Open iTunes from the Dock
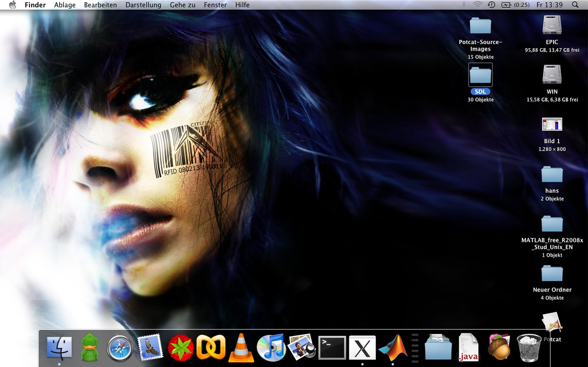Image resolution: width=588 pixels, height=367 pixels. [271, 348]
